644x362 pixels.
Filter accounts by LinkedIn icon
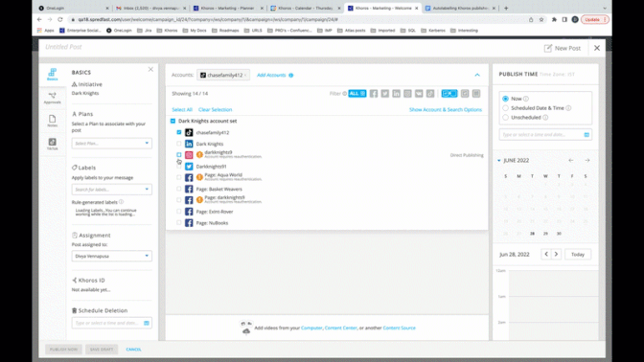tap(397, 94)
